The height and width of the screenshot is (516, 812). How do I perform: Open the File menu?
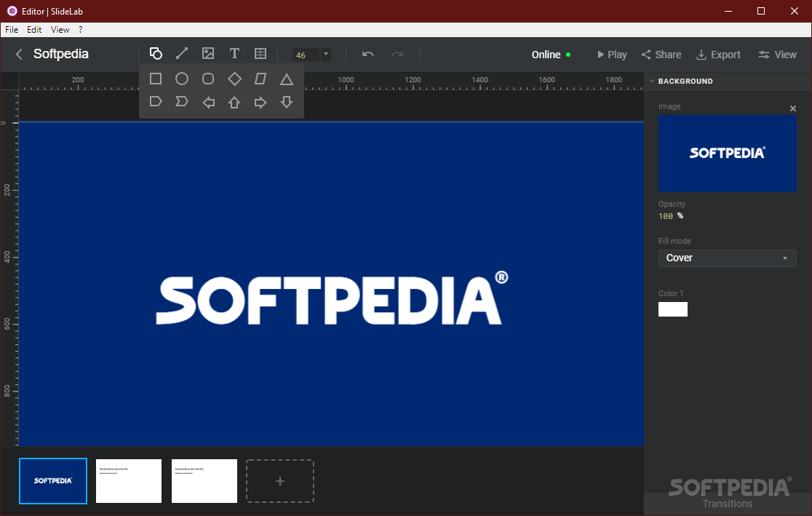pyautogui.click(x=12, y=30)
